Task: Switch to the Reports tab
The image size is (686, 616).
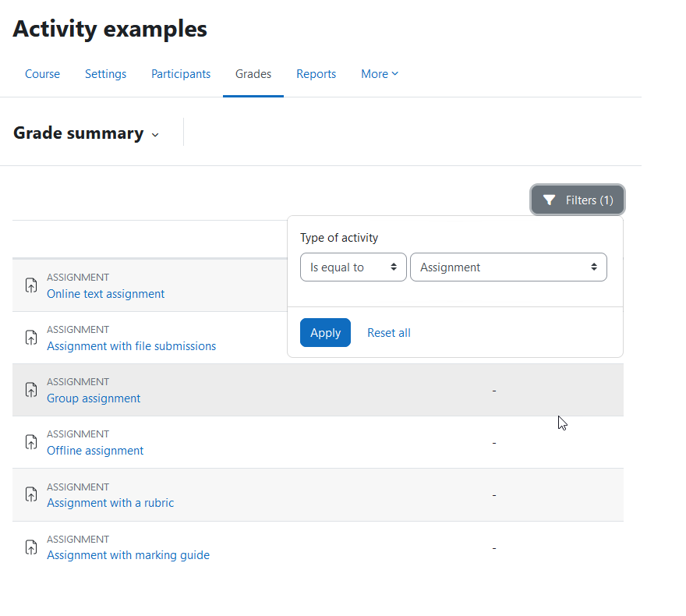Action: click(x=316, y=74)
